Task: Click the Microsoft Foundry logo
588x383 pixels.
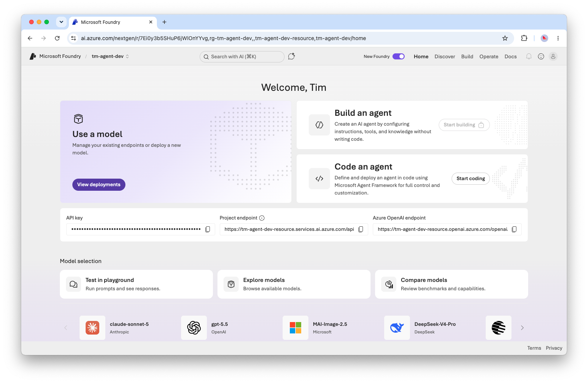Action: (x=33, y=56)
